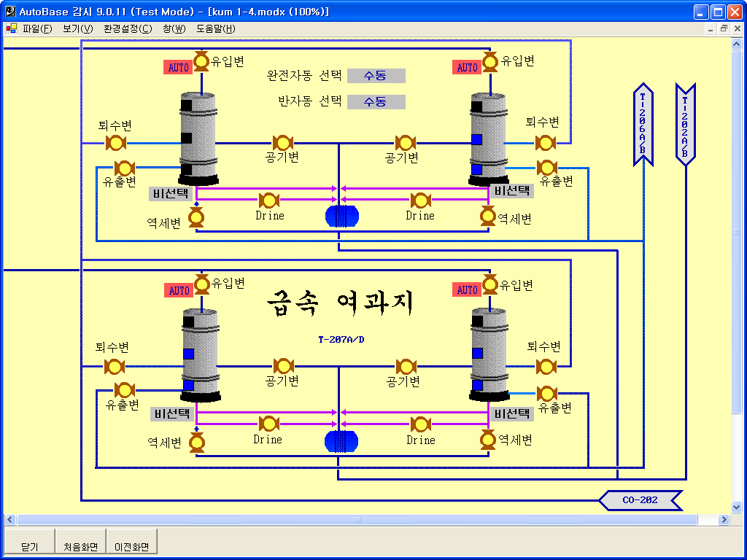Click the T-202A/B navigation arrow
Screen dimensions: 747x560
pos(685,124)
